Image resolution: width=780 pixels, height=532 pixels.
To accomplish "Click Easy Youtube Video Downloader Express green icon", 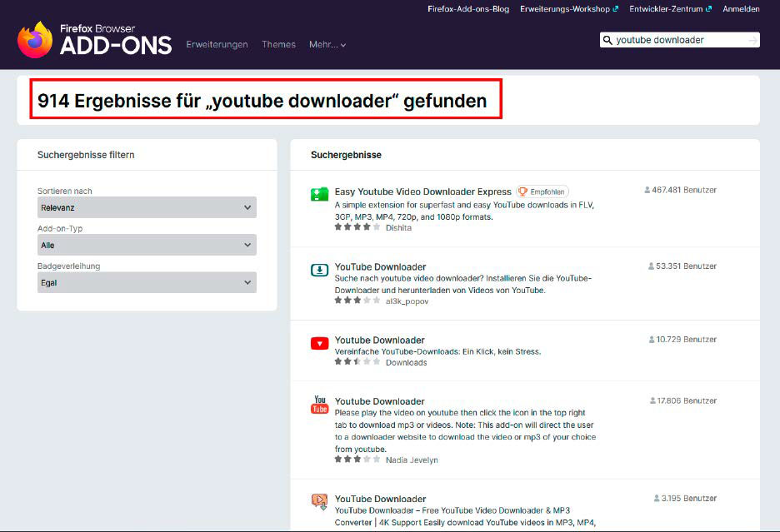I will coord(319,194).
